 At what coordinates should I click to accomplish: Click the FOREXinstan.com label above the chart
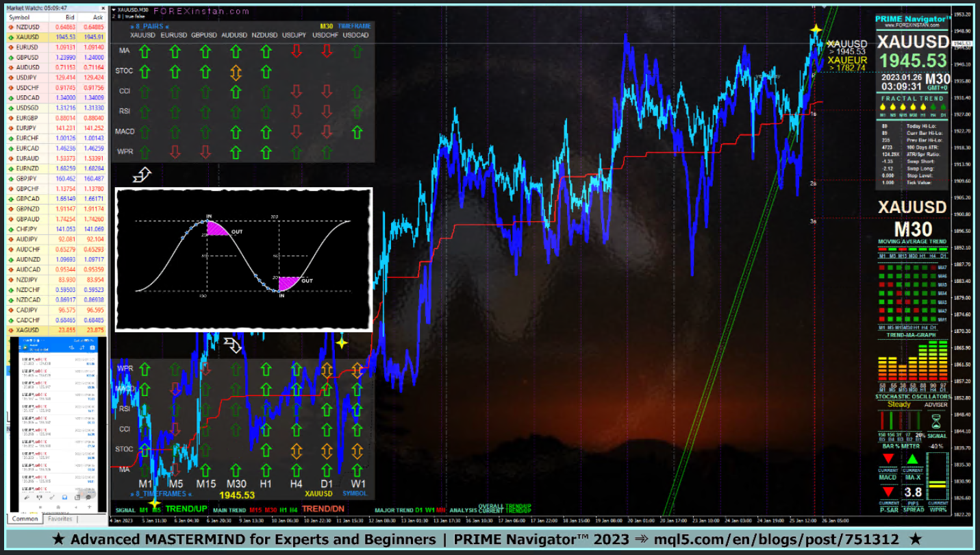(x=201, y=11)
